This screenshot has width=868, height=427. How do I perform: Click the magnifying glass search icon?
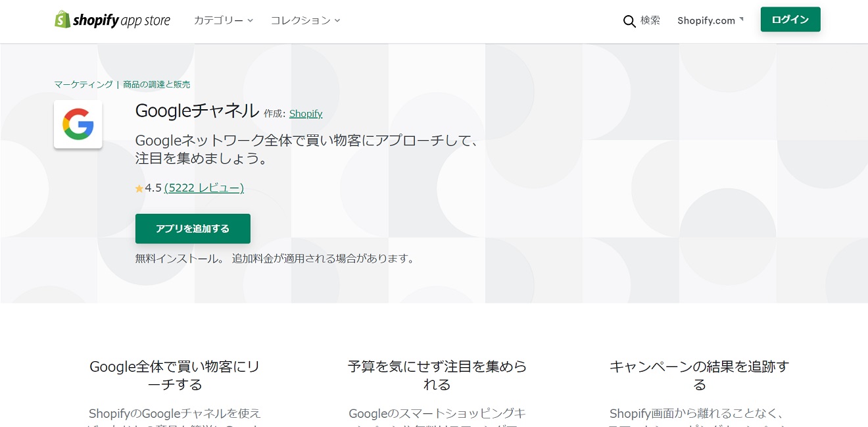pos(629,21)
